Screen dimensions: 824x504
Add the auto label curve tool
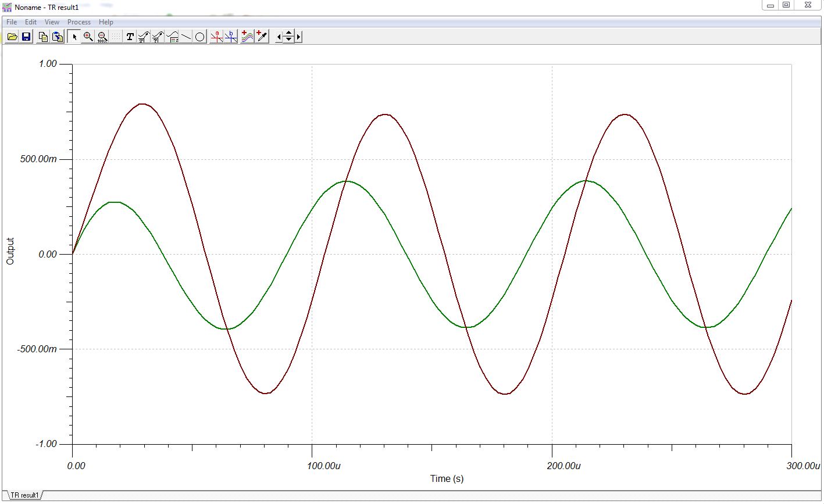[x=144, y=37]
